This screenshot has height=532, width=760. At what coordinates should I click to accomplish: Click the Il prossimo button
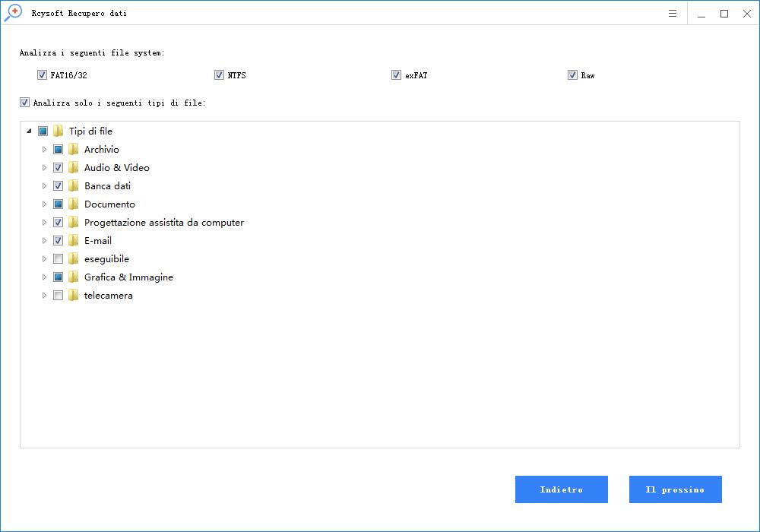[x=675, y=489]
